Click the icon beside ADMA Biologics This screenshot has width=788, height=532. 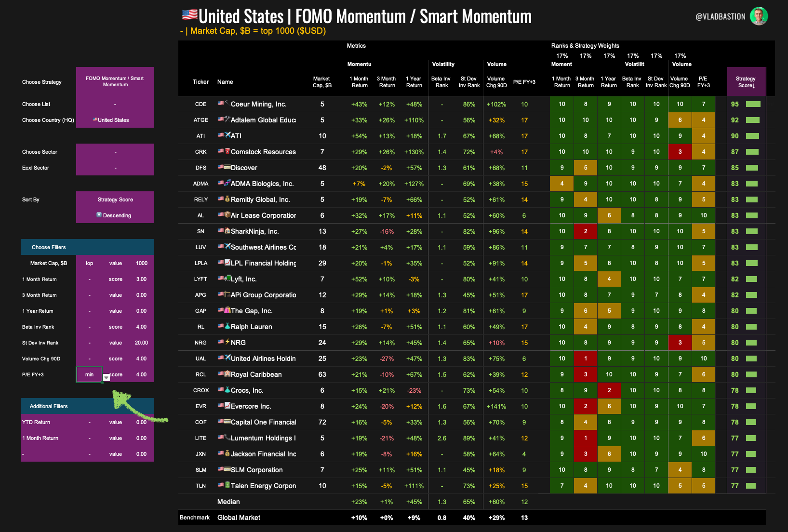click(227, 183)
